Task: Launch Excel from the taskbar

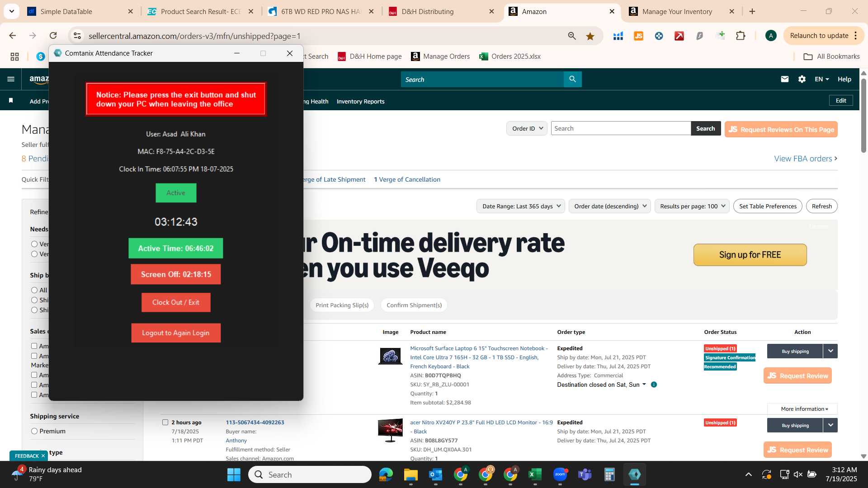Action: tap(535, 474)
